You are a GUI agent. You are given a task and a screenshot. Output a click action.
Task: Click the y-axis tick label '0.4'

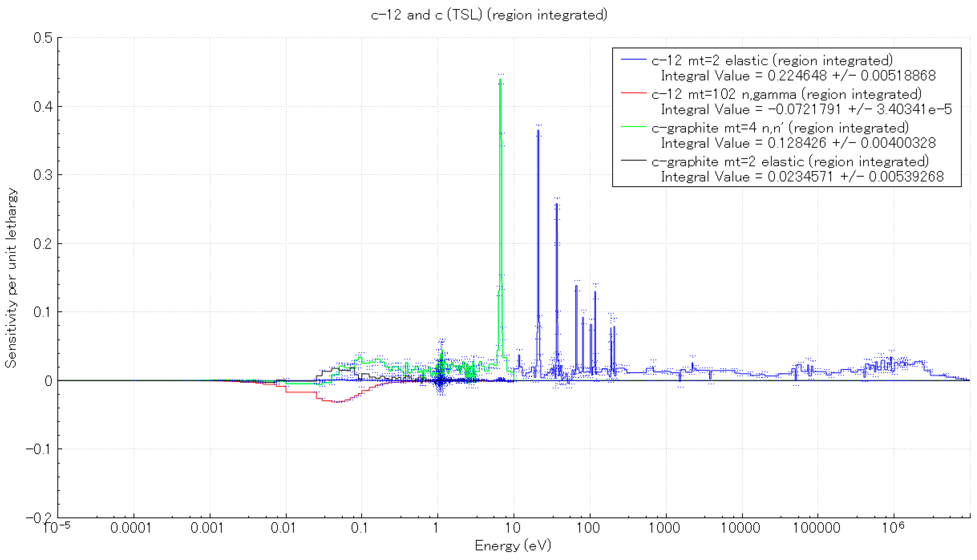point(43,107)
